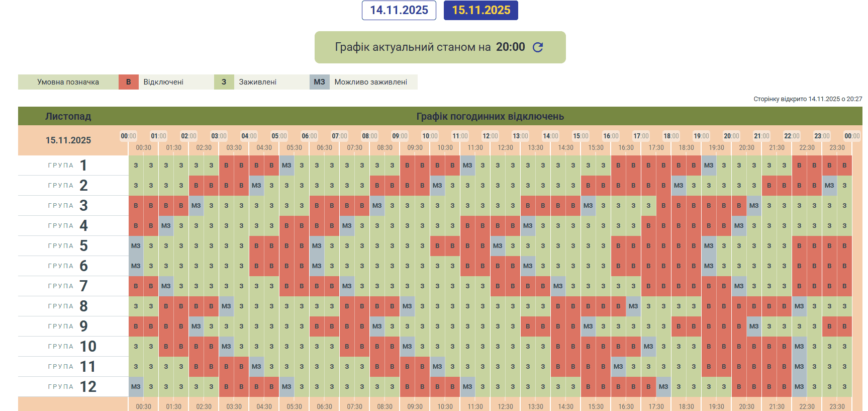Click the 'Листопад' month header
Screen dimensions: 868x411
(68, 116)
